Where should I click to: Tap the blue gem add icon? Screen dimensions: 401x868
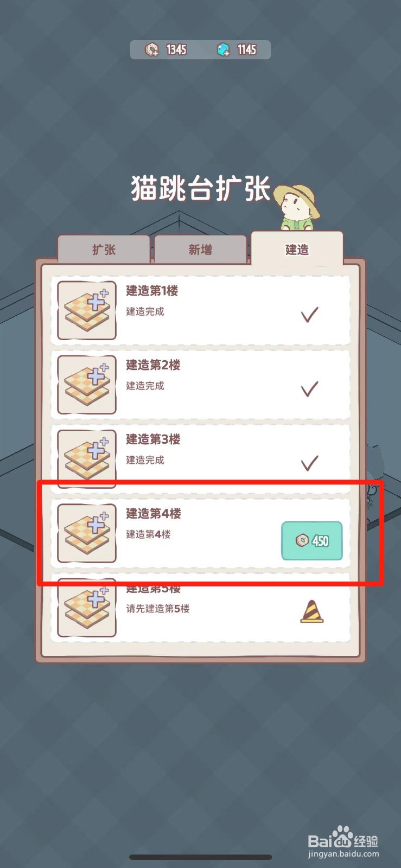click(x=224, y=50)
